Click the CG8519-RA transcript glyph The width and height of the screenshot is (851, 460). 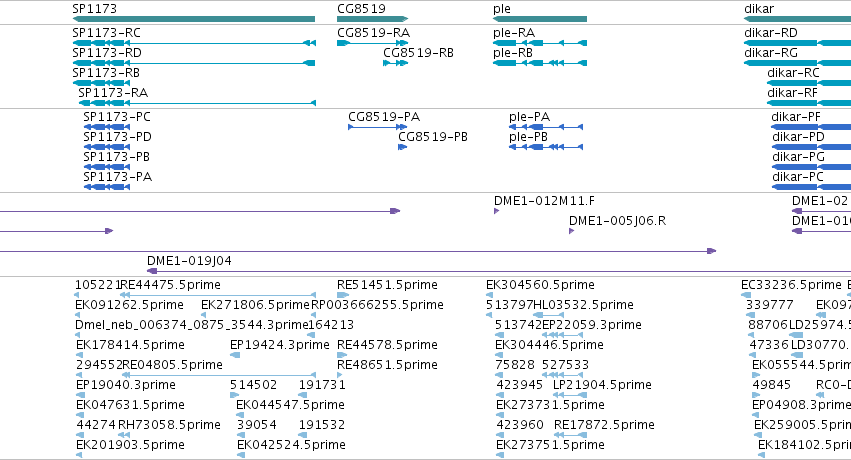372,43
